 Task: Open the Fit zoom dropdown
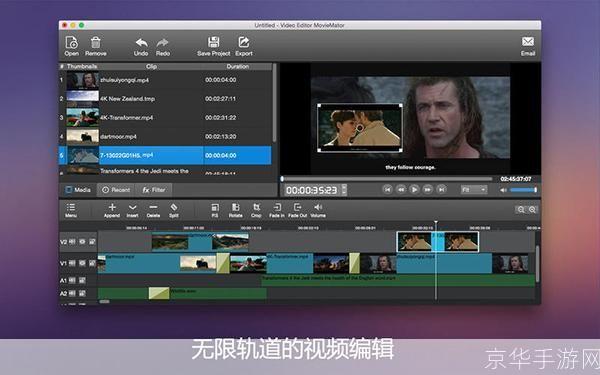474,190
